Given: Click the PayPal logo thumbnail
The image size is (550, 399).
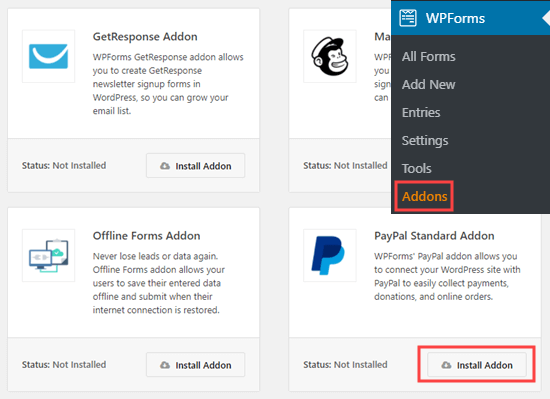Looking at the screenshot, I should (328, 255).
